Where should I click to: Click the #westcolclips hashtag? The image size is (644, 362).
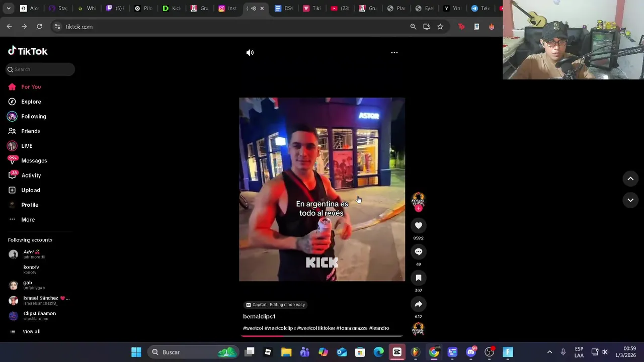pyautogui.click(x=280, y=328)
